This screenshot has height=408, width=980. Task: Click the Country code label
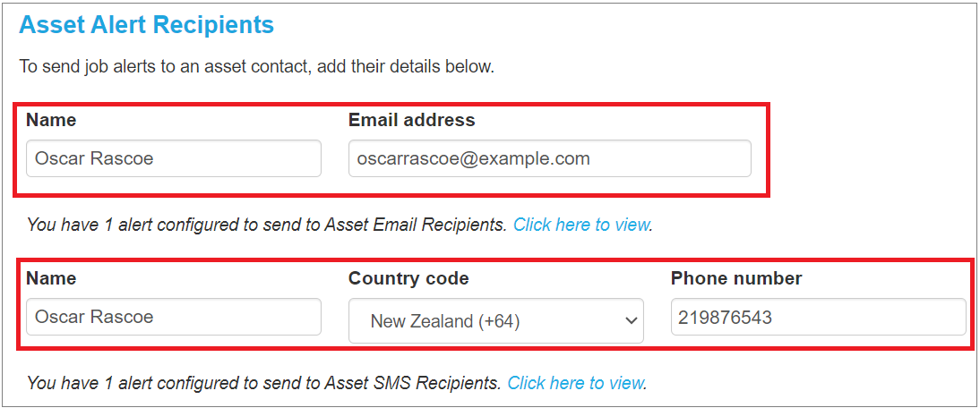(x=408, y=278)
